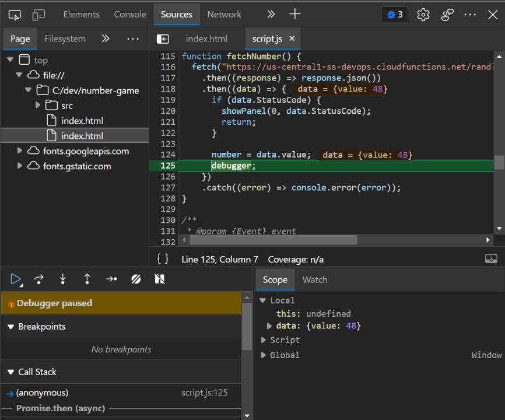This screenshot has height=420, width=505.
Task: Switch to the Watch pane
Action: 315,280
